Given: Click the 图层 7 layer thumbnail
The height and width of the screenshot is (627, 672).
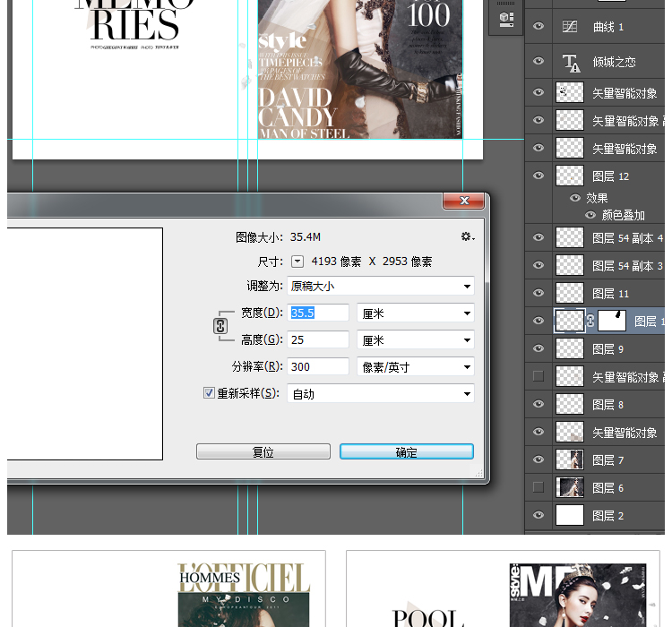Looking at the screenshot, I should click(570, 460).
